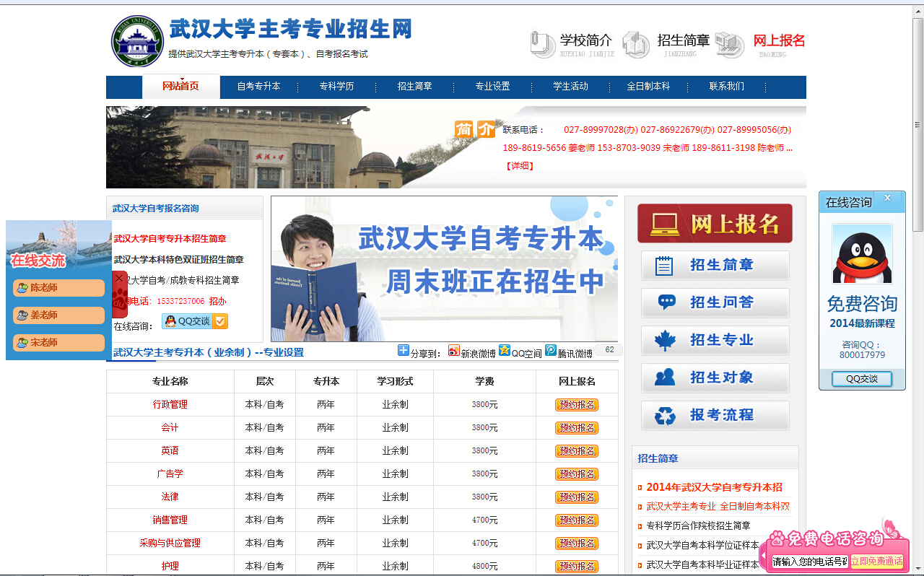Viewport: 924px width, 576px height.
Task: Click QQ交谈 button in 在线咨询 panel
Action: pos(862,379)
